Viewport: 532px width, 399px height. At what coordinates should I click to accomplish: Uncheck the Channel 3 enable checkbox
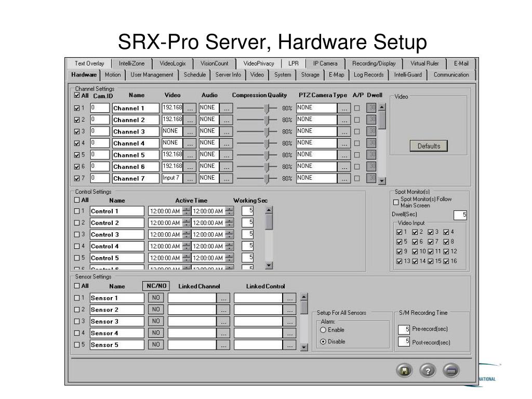pyautogui.click(x=77, y=131)
